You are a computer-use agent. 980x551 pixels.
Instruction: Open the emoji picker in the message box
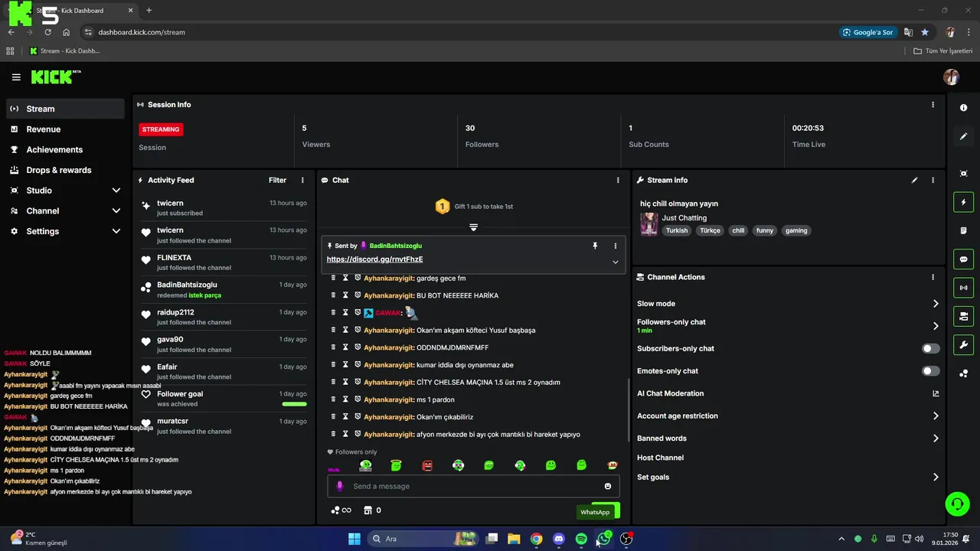tap(608, 486)
